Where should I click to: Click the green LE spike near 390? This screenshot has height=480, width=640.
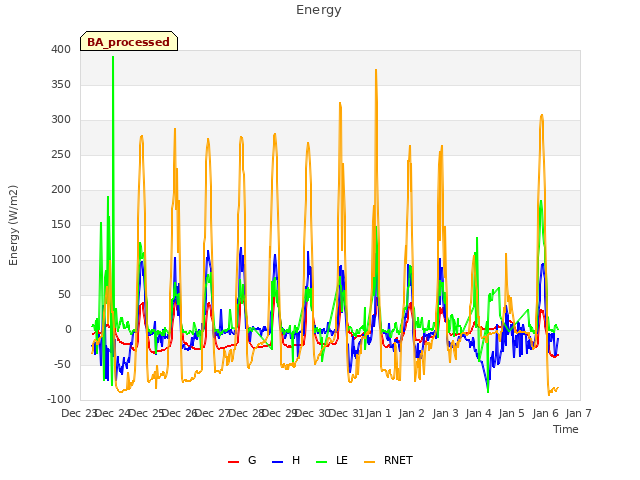(113, 58)
